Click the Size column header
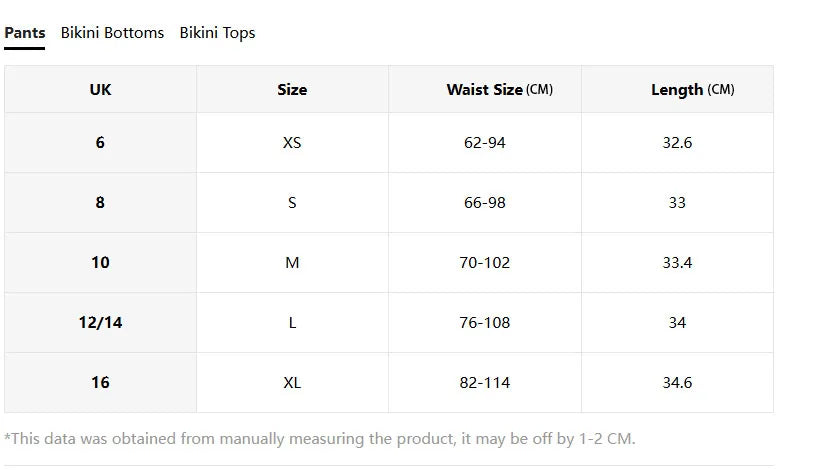The height and width of the screenshot is (470, 824). click(293, 89)
